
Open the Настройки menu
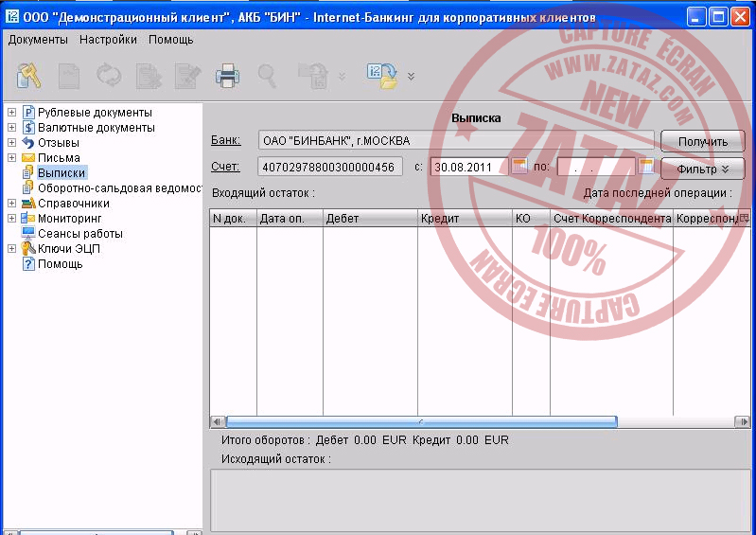pyautogui.click(x=108, y=40)
